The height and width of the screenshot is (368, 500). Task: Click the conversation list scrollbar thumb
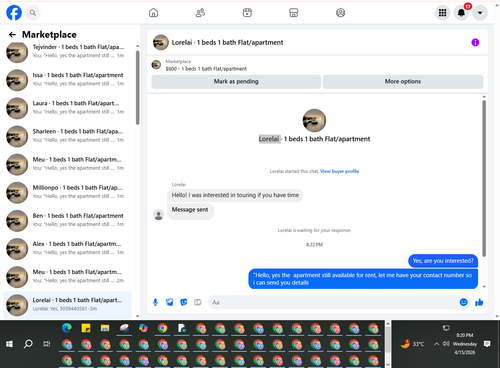tap(137, 88)
